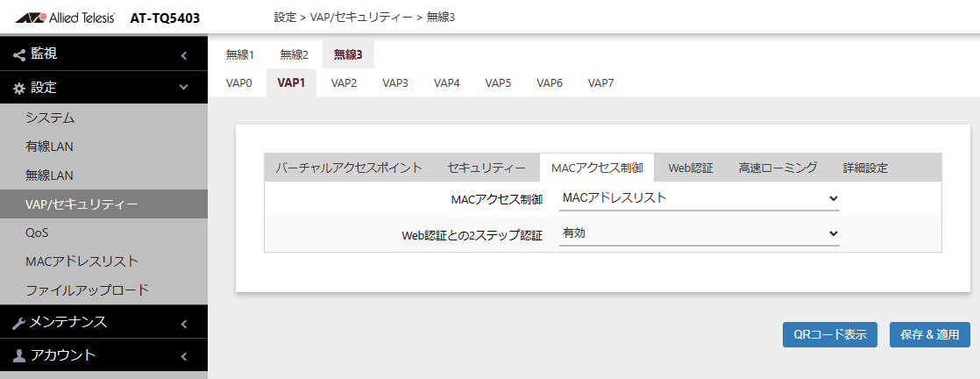Select VAP/セキュリティー in the sidebar

pyautogui.click(x=103, y=204)
